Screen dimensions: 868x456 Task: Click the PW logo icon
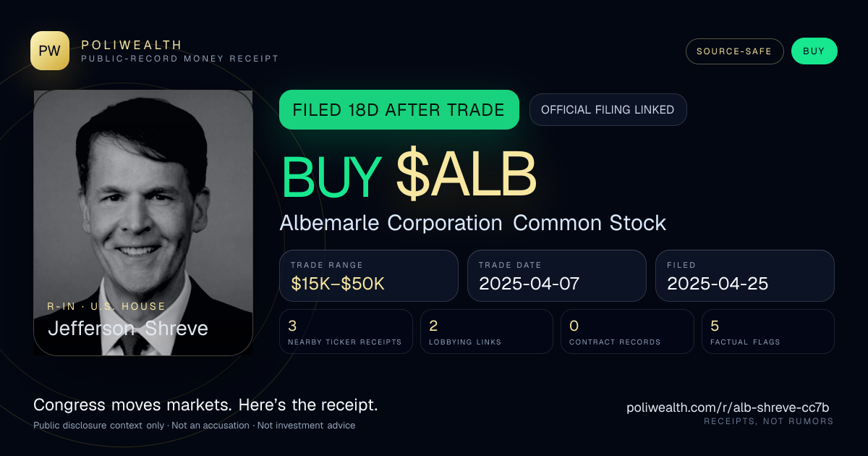50,51
